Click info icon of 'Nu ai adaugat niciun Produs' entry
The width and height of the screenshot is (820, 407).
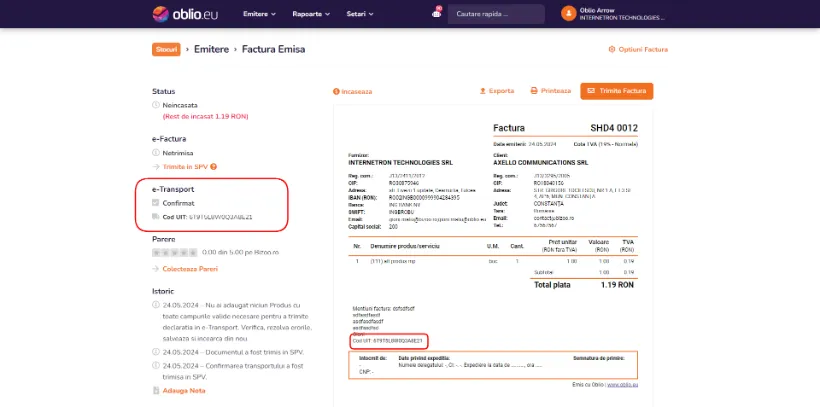[x=155, y=304]
